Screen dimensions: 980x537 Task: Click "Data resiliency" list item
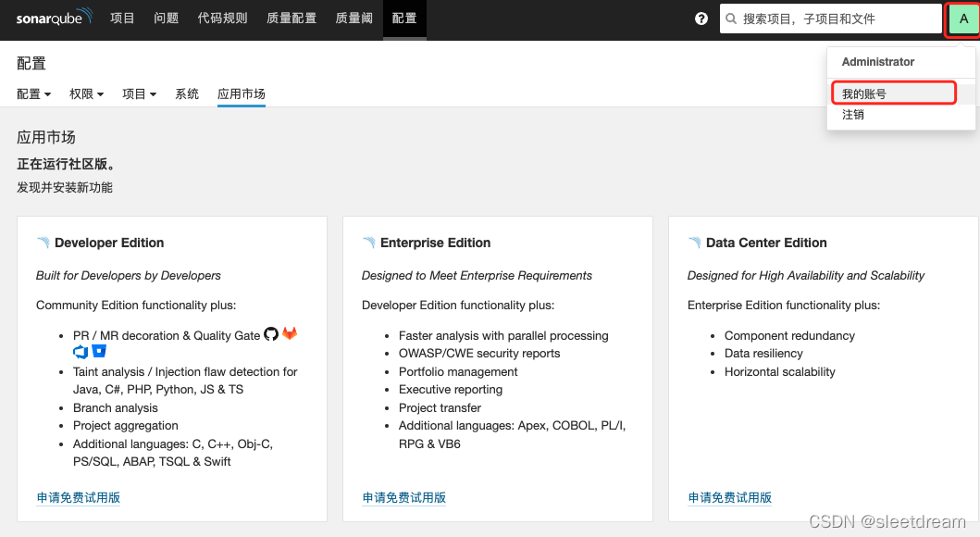(x=763, y=353)
